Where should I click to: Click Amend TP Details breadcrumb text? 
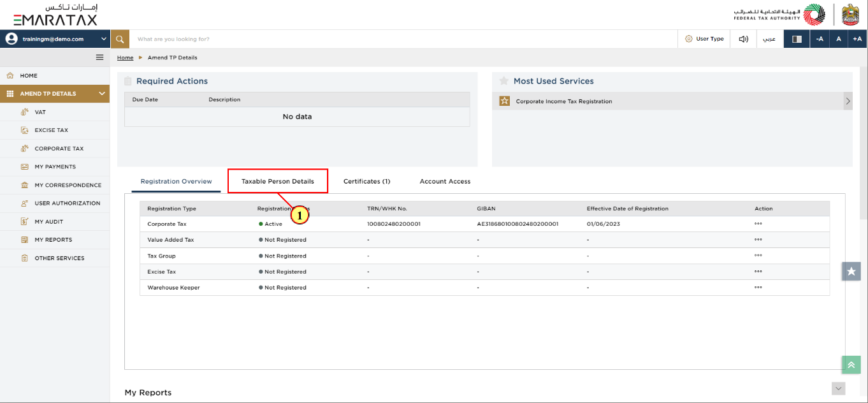pos(173,57)
